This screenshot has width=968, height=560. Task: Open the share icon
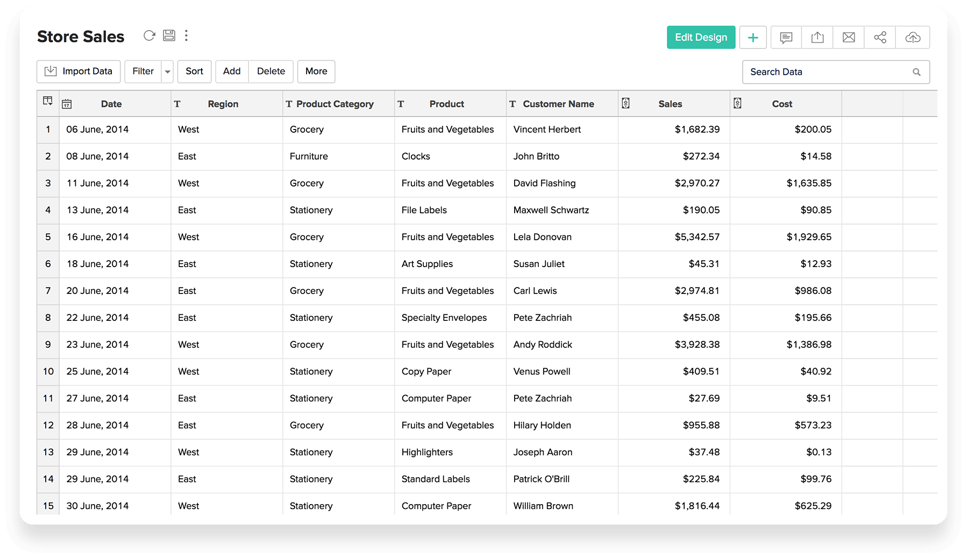[x=880, y=38]
